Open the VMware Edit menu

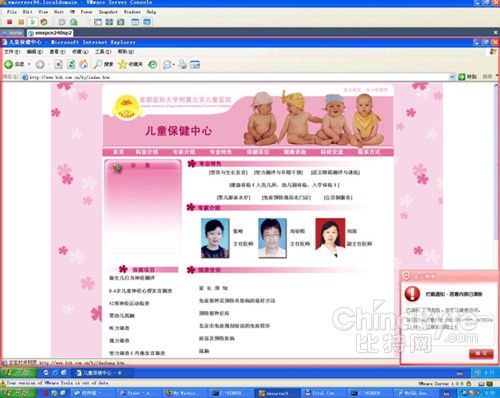click(x=27, y=12)
